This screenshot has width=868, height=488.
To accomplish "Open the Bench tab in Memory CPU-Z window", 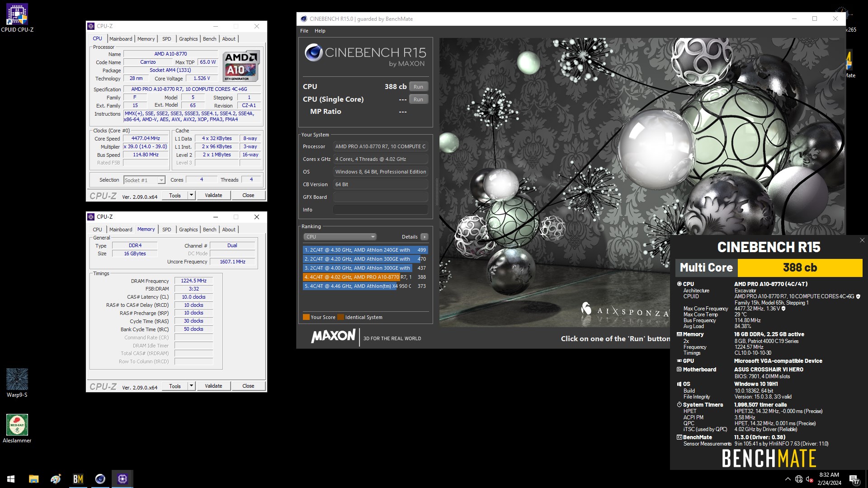I will click(210, 230).
